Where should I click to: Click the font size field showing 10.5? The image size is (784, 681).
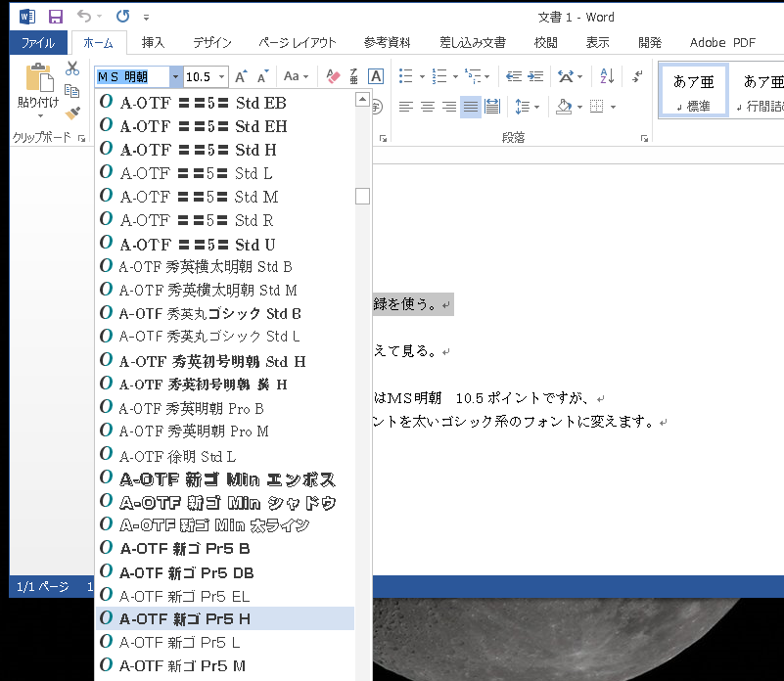pos(200,77)
